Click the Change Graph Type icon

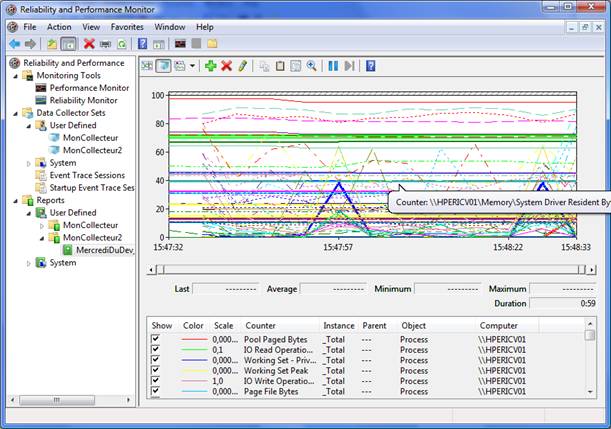[180, 66]
